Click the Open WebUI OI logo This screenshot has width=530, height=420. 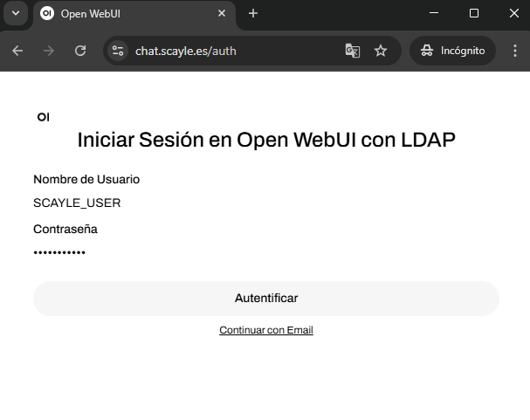44,117
